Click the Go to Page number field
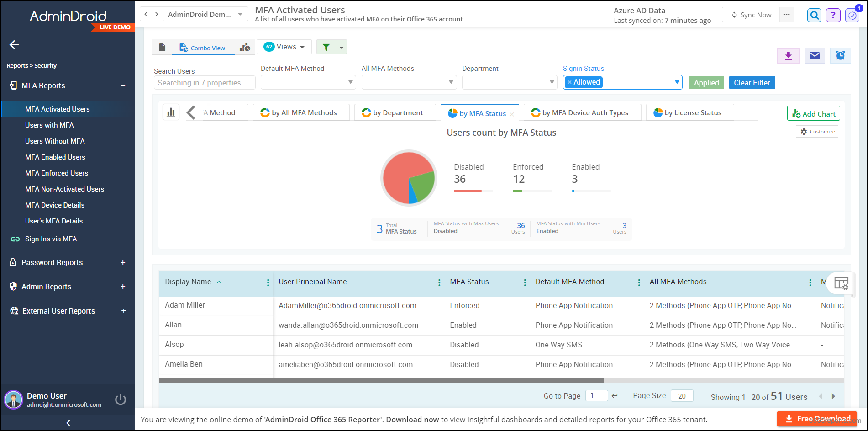868x431 pixels. [597, 396]
